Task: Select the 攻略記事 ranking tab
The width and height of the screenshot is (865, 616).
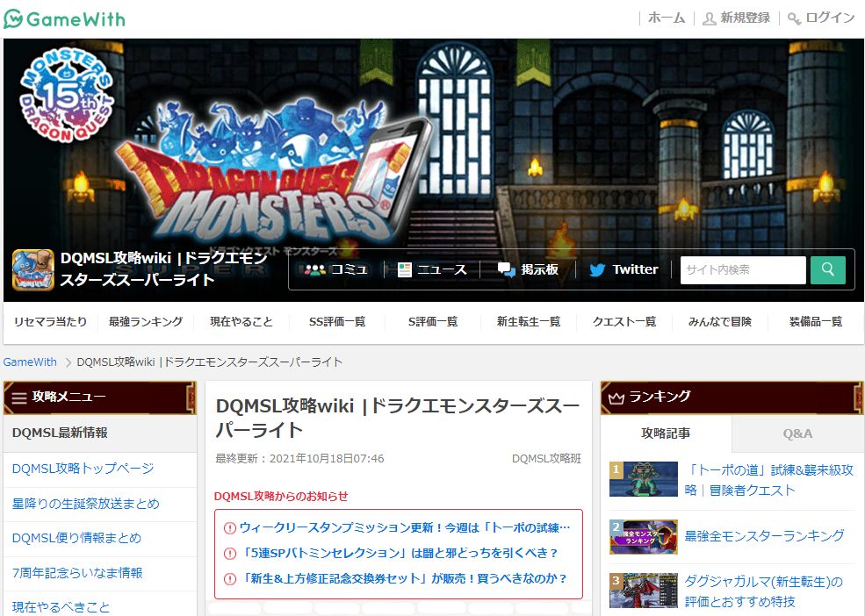Action: (666, 433)
